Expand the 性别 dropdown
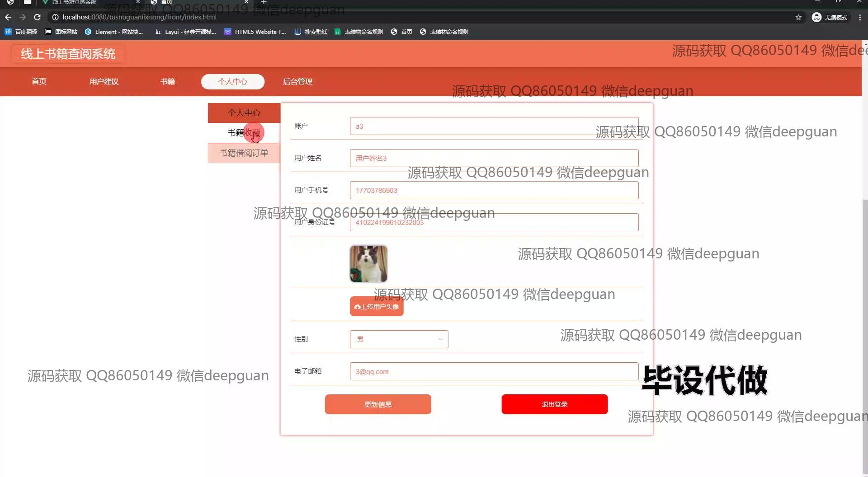The height and width of the screenshot is (477, 868). [x=399, y=339]
